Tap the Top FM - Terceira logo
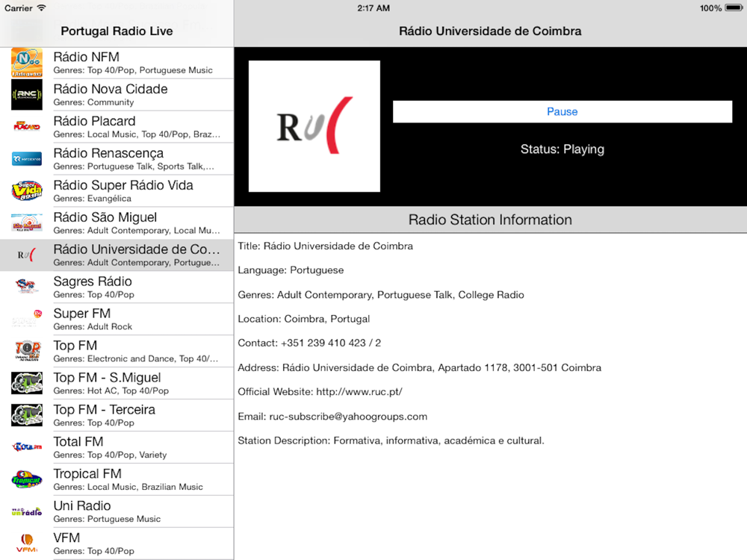747x560 pixels. click(x=27, y=414)
